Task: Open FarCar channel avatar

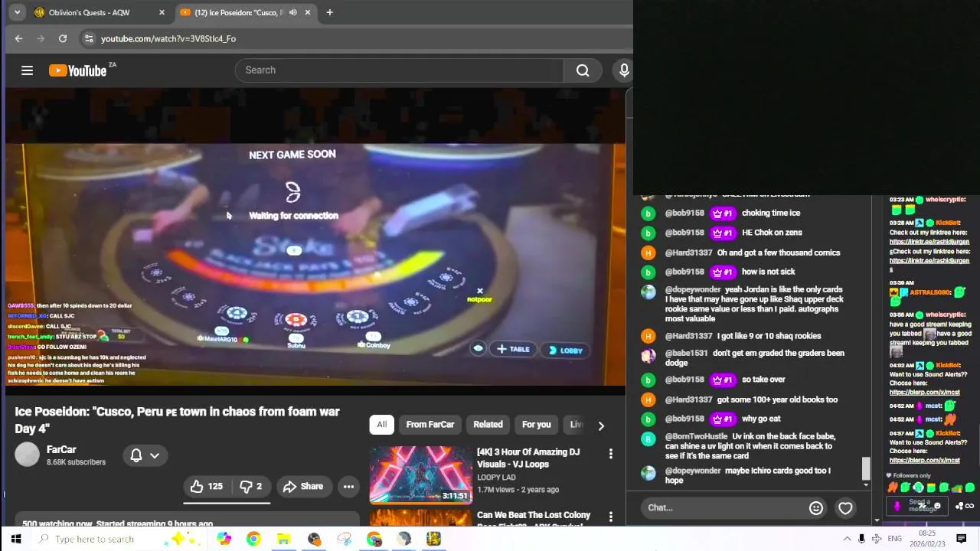Action: coord(27,455)
